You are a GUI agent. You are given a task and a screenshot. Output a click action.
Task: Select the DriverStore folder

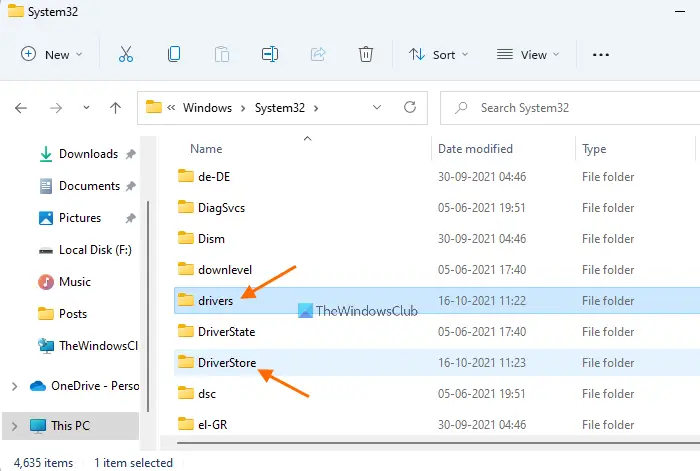(x=227, y=362)
